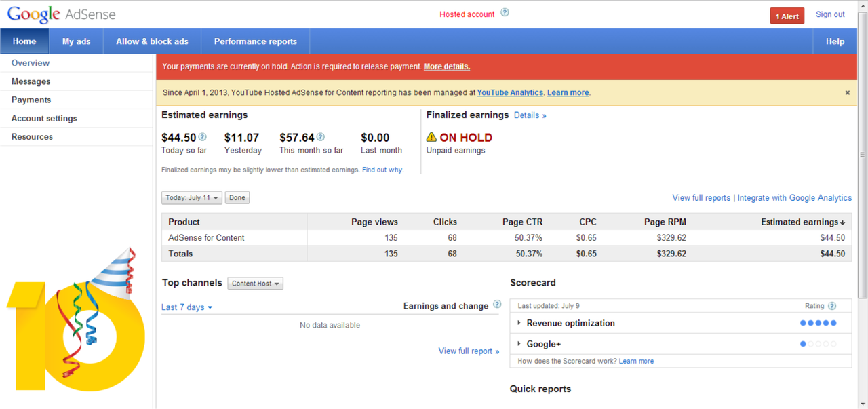Click the 10th anniversary party hat graphic

pos(113,271)
